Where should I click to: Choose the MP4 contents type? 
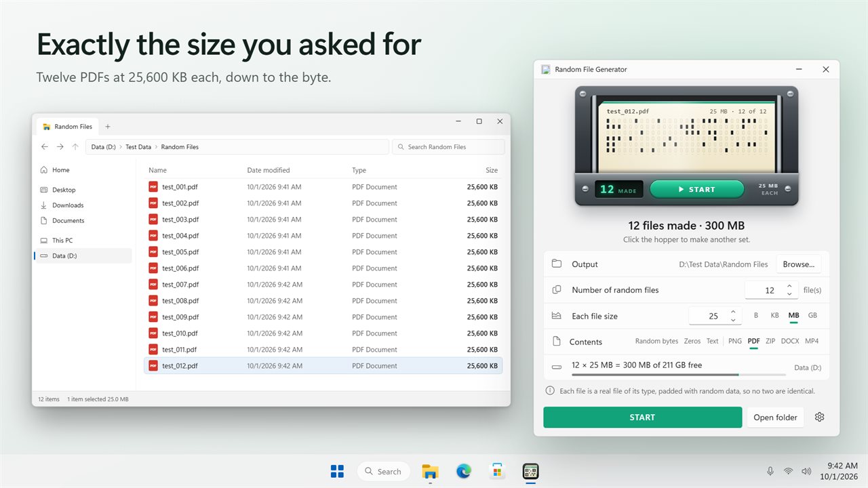coord(812,341)
